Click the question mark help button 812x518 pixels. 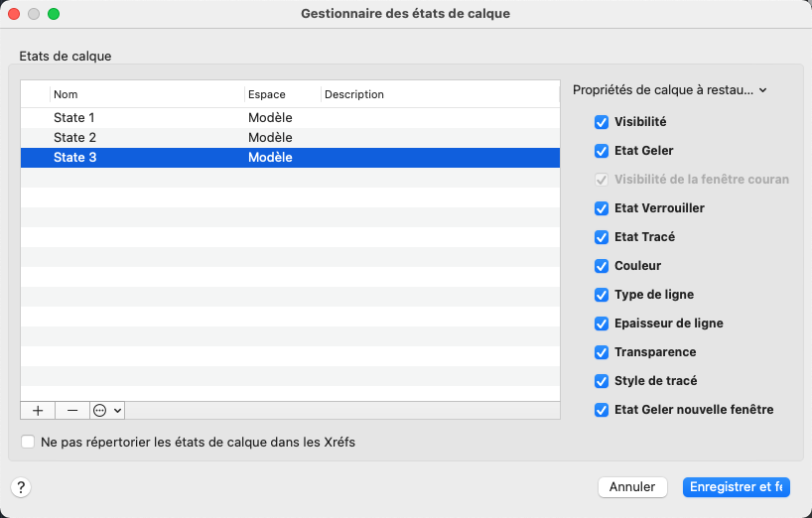(x=21, y=487)
